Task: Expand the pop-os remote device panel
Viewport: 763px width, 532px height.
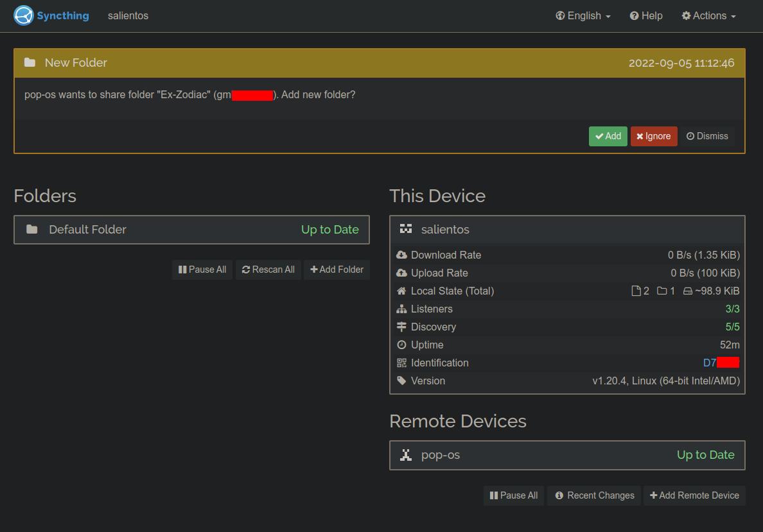Action: coord(567,455)
